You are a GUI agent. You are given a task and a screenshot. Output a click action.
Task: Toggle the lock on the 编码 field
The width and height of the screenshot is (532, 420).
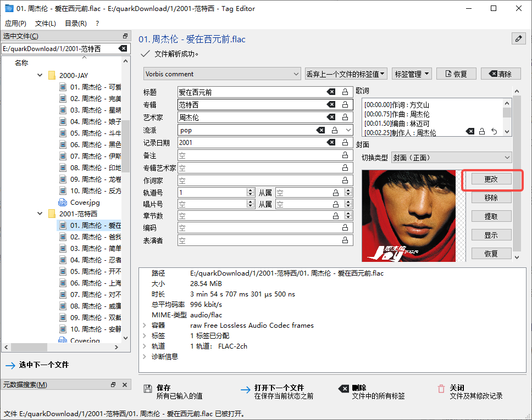click(x=345, y=228)
